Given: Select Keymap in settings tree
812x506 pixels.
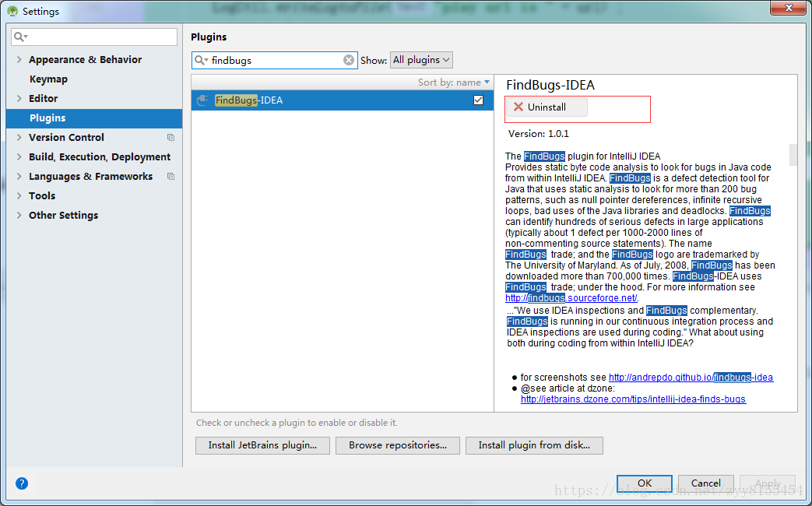Looking at the screenshot, I should pyautogui.click(x=49, y=79).
